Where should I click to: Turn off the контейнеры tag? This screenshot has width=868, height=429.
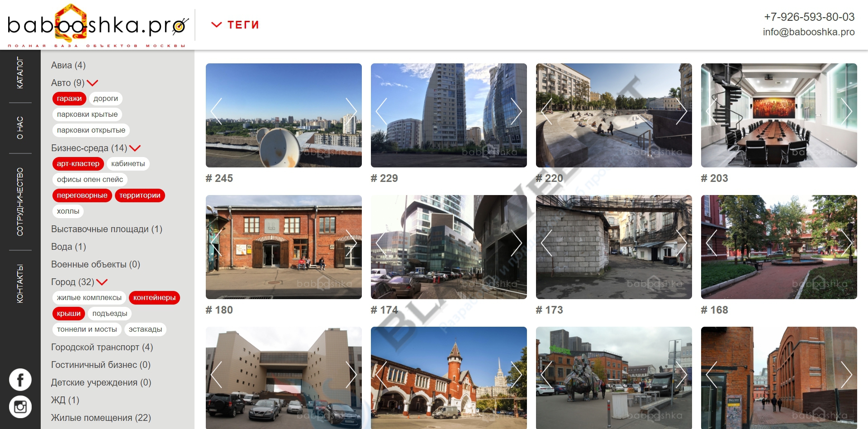click(154, 298)
